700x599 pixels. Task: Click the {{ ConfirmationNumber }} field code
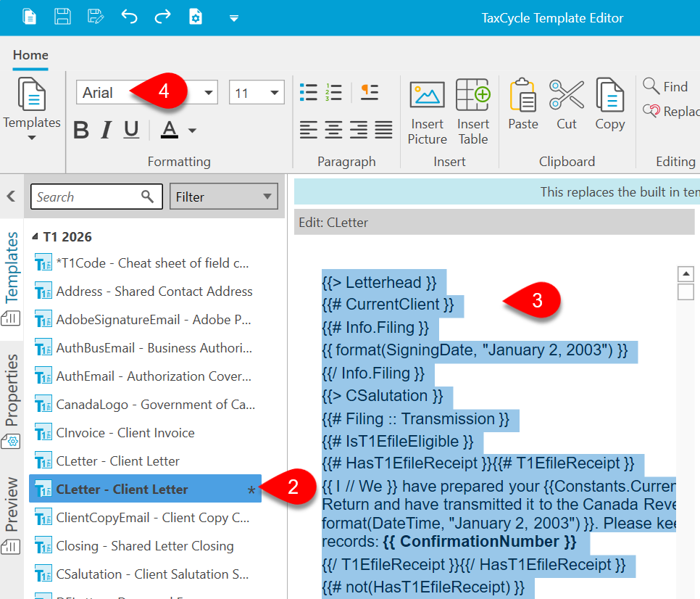click(x=480, y=542)
